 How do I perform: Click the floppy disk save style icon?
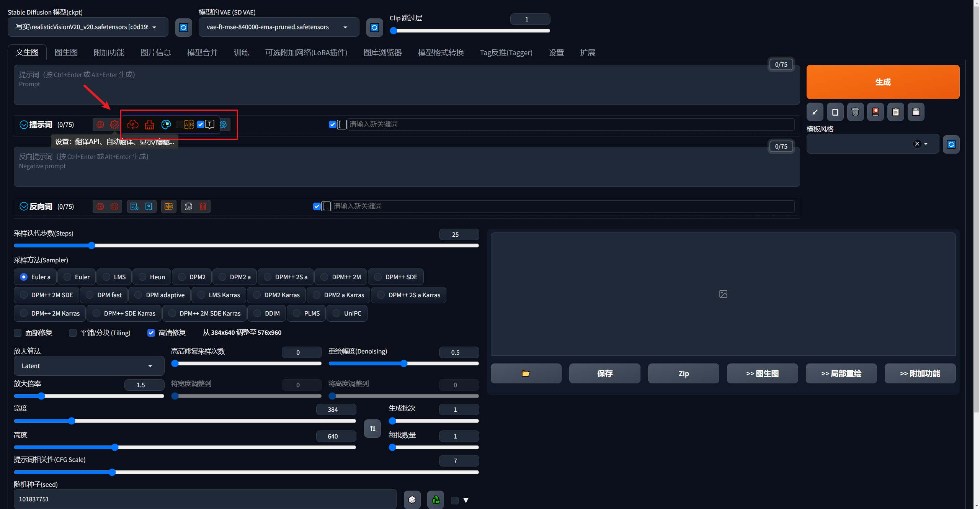[916, 112]
